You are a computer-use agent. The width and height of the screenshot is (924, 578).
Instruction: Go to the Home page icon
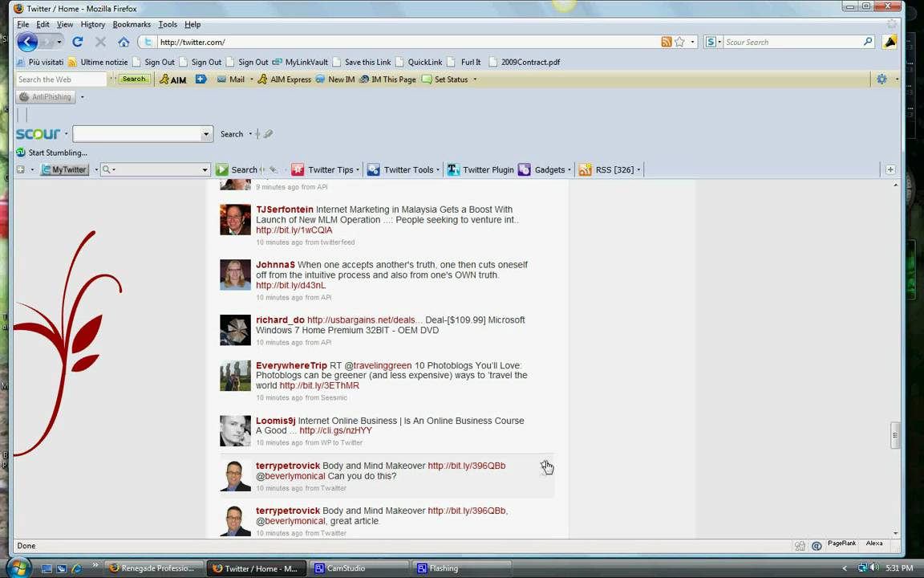pos(124,42)
